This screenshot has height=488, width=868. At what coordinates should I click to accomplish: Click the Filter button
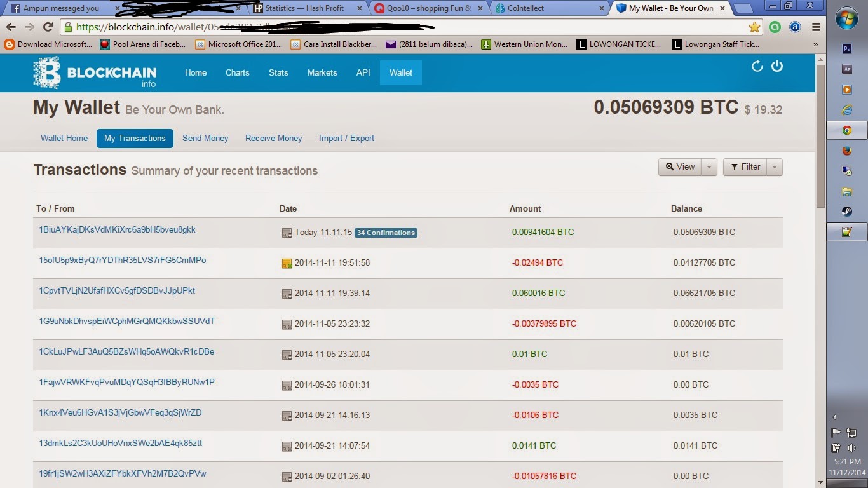[x=745, y=167]
